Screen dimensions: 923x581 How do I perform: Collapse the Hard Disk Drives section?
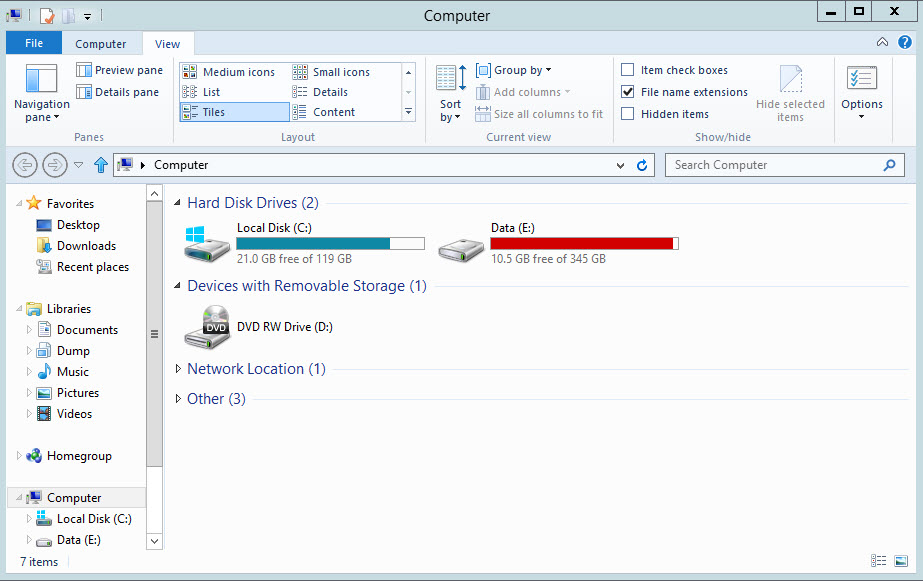177,202
